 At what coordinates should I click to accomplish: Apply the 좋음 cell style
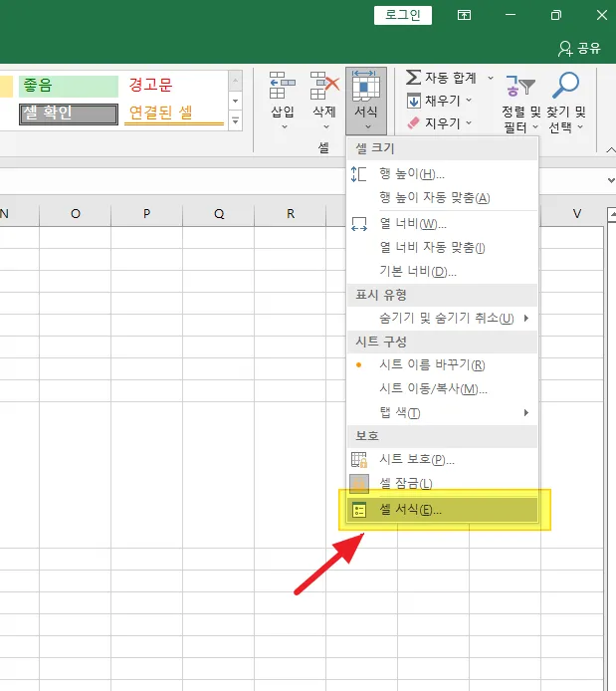69,86
